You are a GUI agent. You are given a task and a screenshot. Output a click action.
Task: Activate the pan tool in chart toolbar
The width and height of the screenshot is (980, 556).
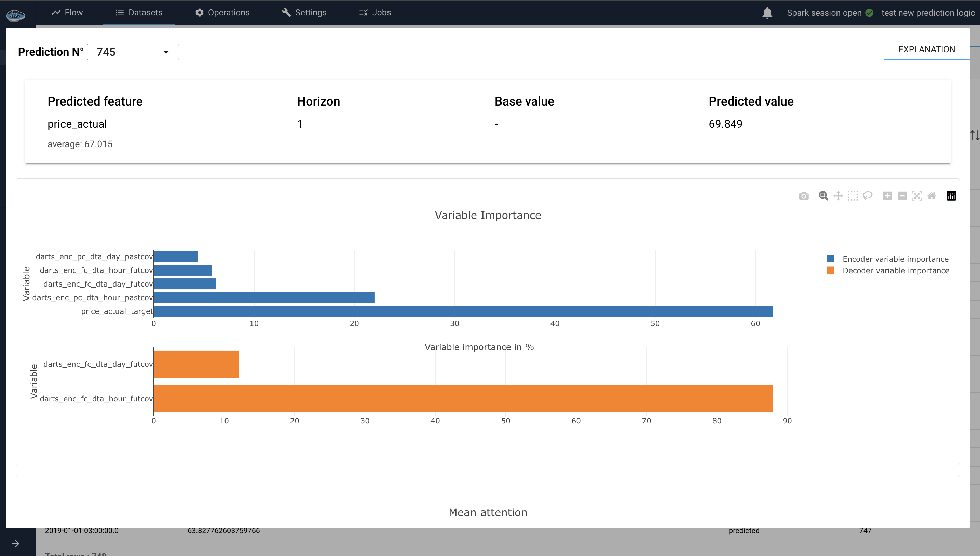pyautogui.click(x=838, y=196)
